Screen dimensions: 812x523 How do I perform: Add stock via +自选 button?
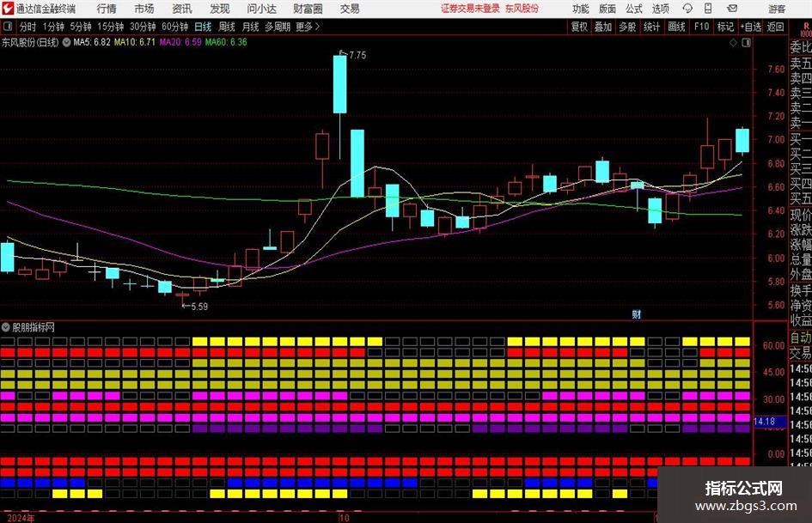coord(751,27)
